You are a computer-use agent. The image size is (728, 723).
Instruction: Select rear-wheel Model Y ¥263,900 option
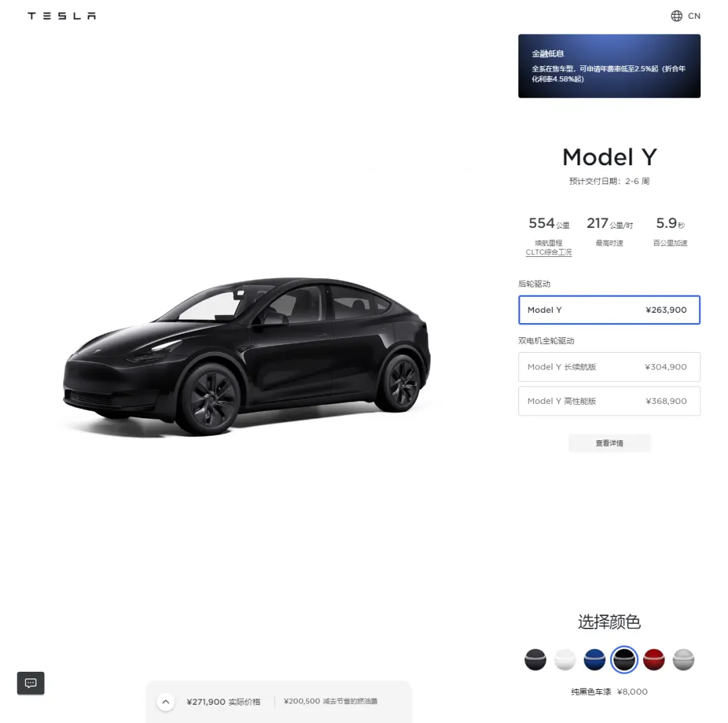pos(609,310)
